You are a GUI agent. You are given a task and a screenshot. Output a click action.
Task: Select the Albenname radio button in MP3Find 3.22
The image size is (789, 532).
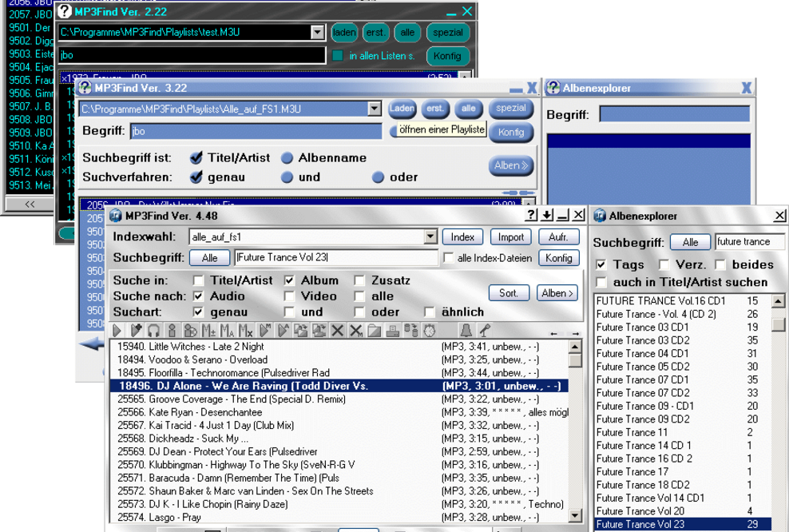point(287,158)
